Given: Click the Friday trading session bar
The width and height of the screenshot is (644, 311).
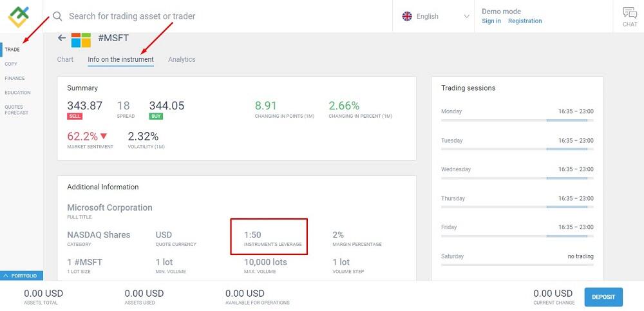Looking at the screenshot, I should pos(517,236).
